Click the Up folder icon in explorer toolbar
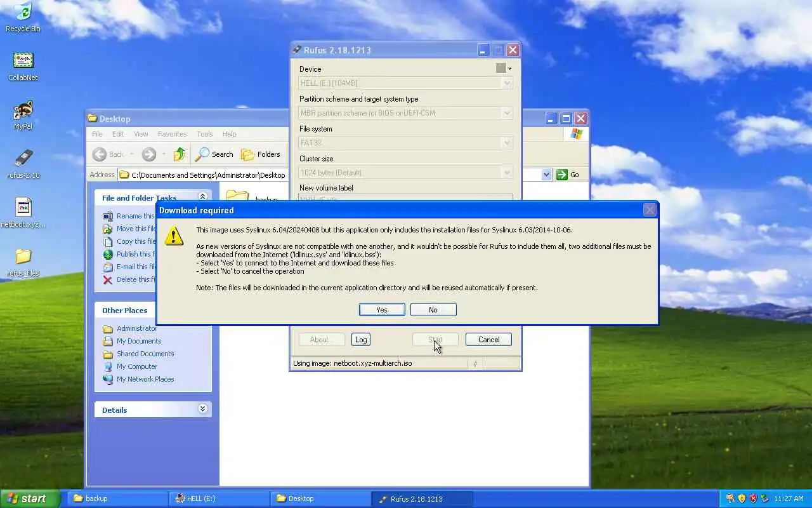Viewport: 812px width, 508px height. (180, 154)
